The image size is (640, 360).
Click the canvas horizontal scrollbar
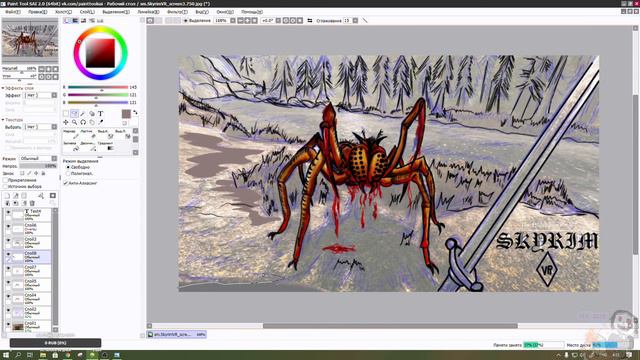(x=390, y=326)
